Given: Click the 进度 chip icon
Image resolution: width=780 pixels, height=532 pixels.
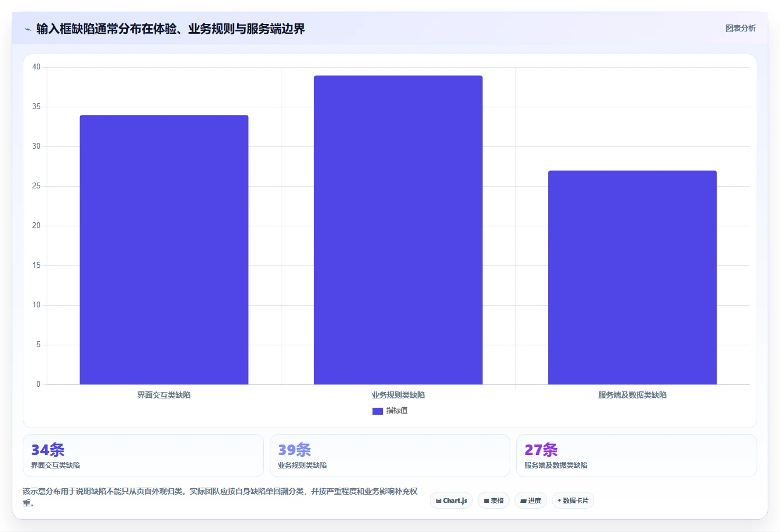Looking at the screenshot, I should [524, 501].
